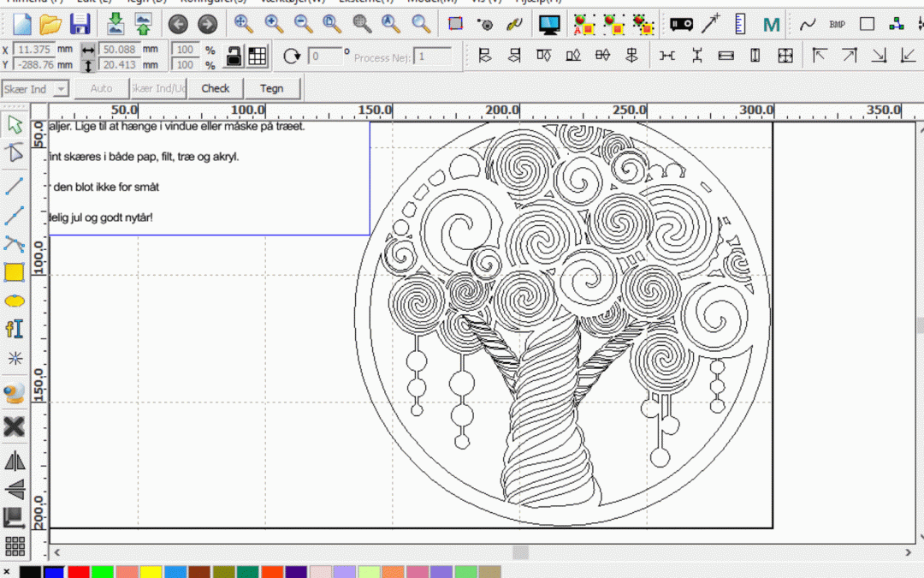
Task: Click the horizontal scrollbar right arrow
Action: [908, 552]
